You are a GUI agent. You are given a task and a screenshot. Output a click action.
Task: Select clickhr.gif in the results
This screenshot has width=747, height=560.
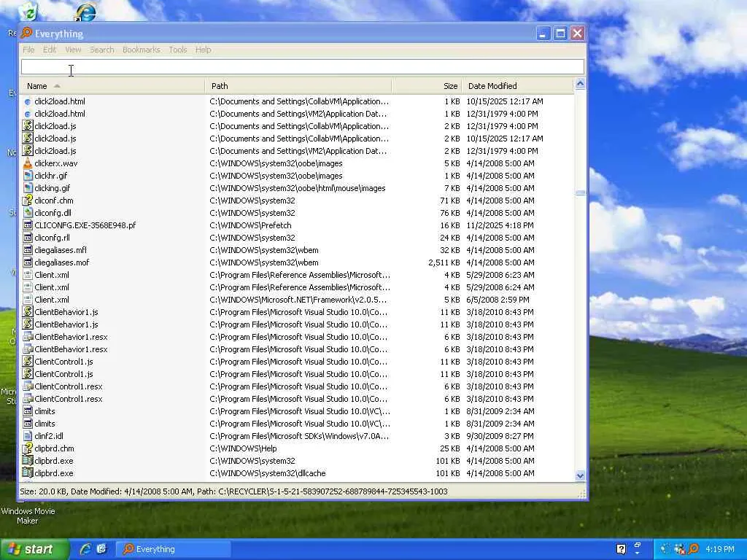click(x=51, y=176)
